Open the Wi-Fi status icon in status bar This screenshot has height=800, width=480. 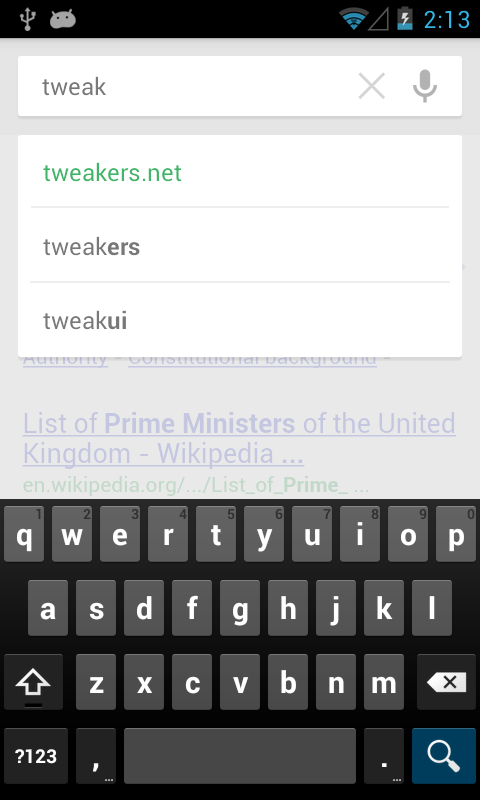click(x=353, y=19)
